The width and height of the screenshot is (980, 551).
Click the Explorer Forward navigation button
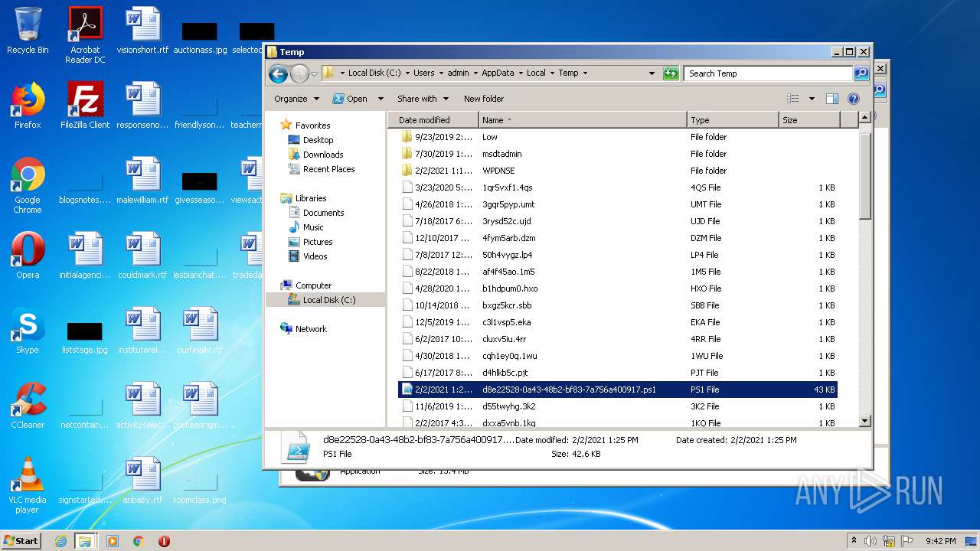point(299,73)
